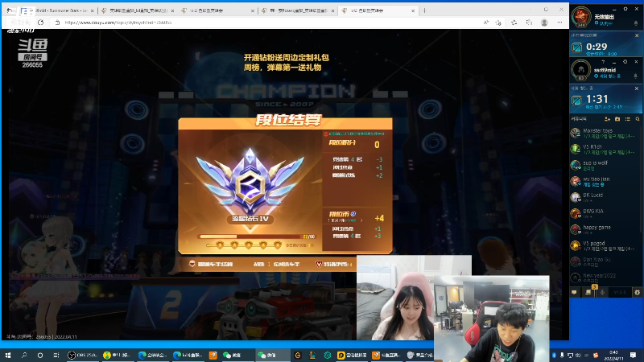This screenshot has width=644, height=362.
Task: Click the browser address bar URL
Action: (x=118, y=23)
